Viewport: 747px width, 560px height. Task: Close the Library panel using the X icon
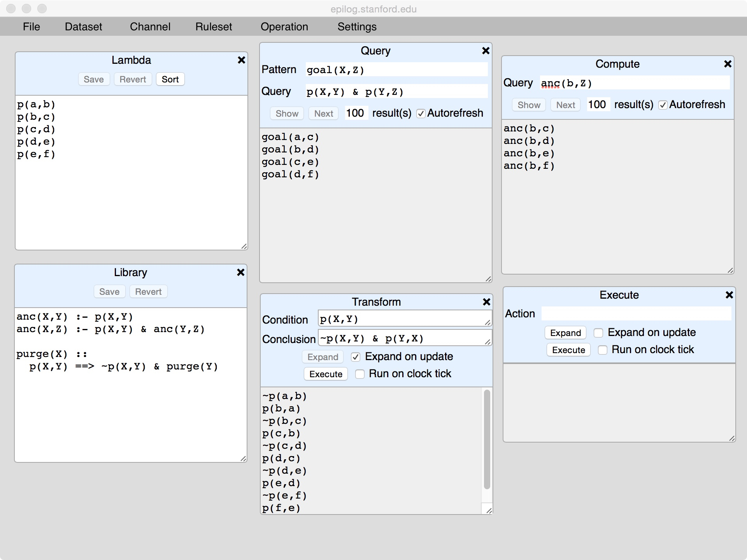(x=240, y=272)
